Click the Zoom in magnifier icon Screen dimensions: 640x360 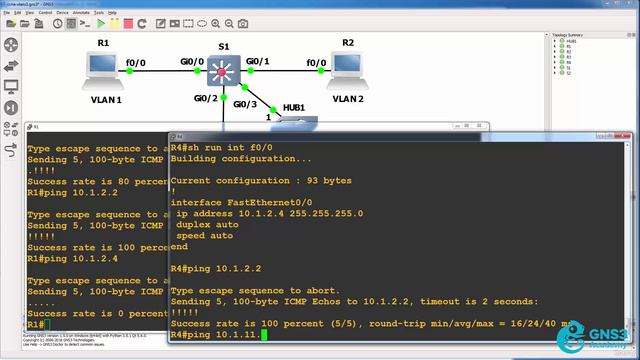point(216,24)
